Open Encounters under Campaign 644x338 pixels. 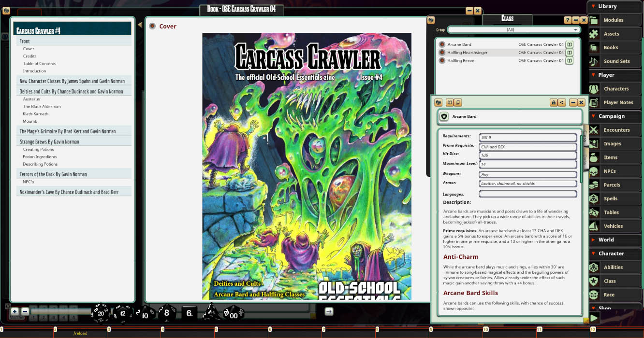(x=615, y=130)
